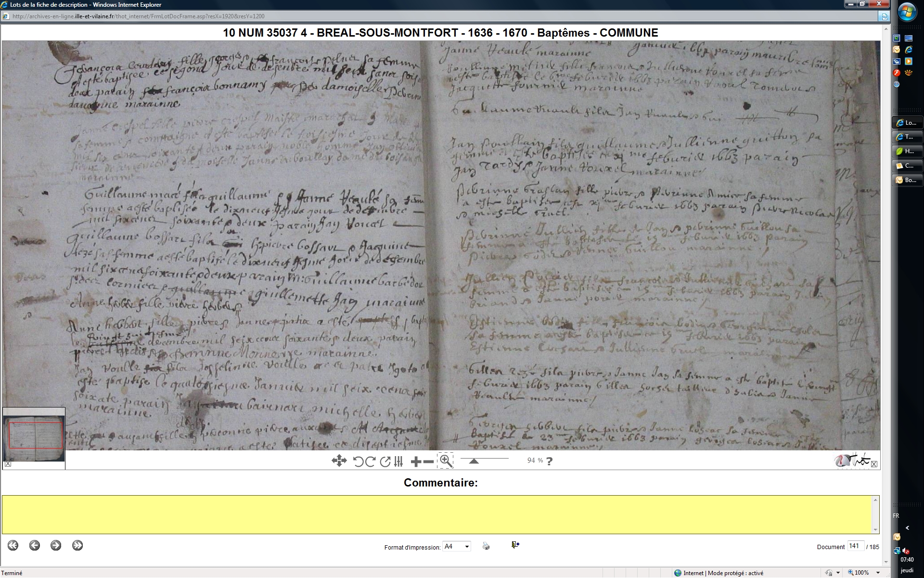Go to first document page
Viewport: 924px width, 578px height.
tap(13, 545)
